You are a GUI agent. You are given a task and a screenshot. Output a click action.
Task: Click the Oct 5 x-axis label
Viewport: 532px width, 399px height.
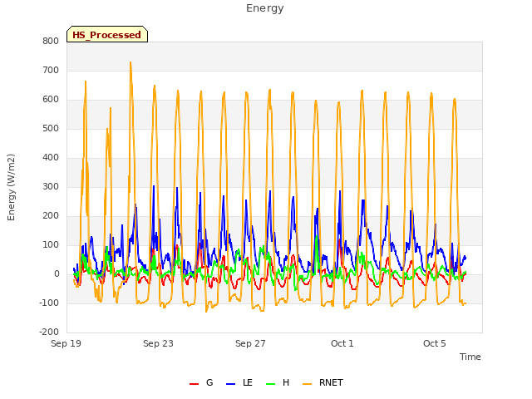[435, 343]
